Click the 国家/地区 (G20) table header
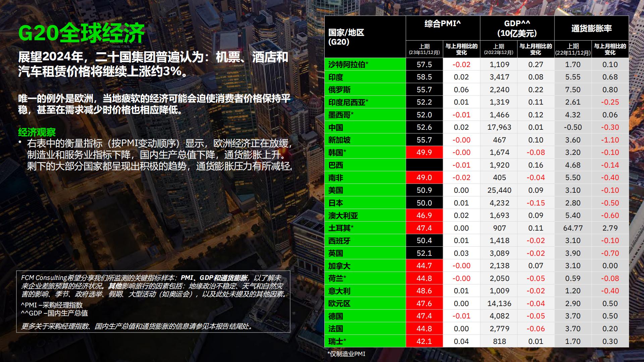644x362 pixels. pos(365,37)
